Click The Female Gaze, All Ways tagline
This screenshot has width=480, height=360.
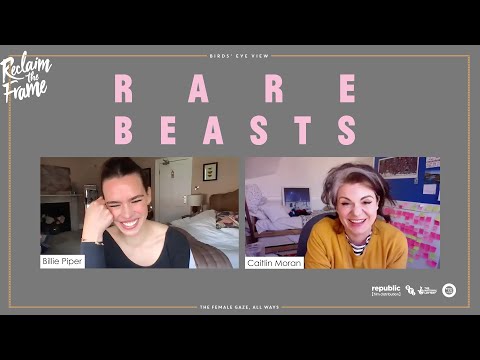239,307
